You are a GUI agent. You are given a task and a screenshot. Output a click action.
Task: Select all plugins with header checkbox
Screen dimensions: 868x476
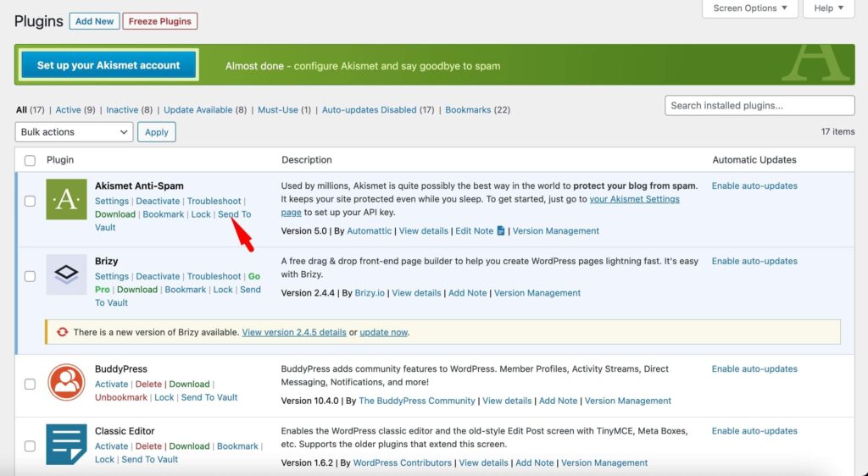click(30, 160)
